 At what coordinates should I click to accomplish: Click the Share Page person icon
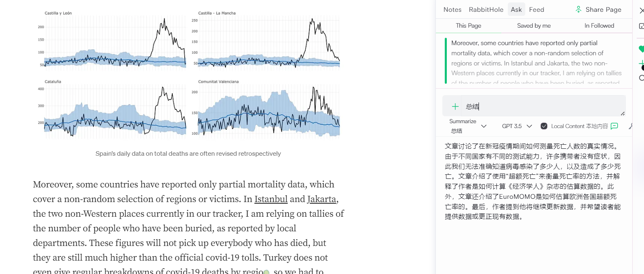[x=579, y=9]
